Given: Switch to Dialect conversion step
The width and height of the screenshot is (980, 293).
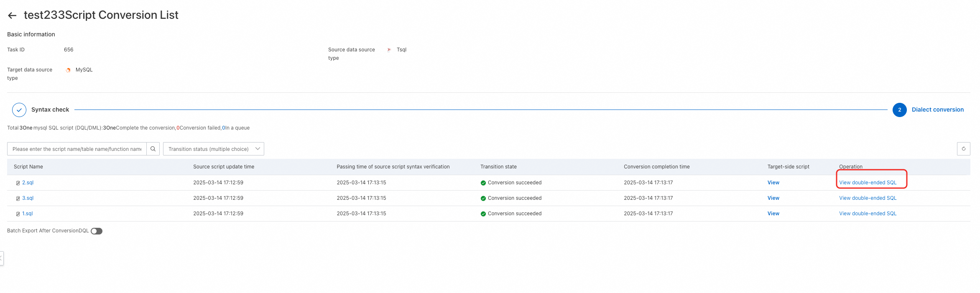Looking at the screenshot, I should click(937, 110).
